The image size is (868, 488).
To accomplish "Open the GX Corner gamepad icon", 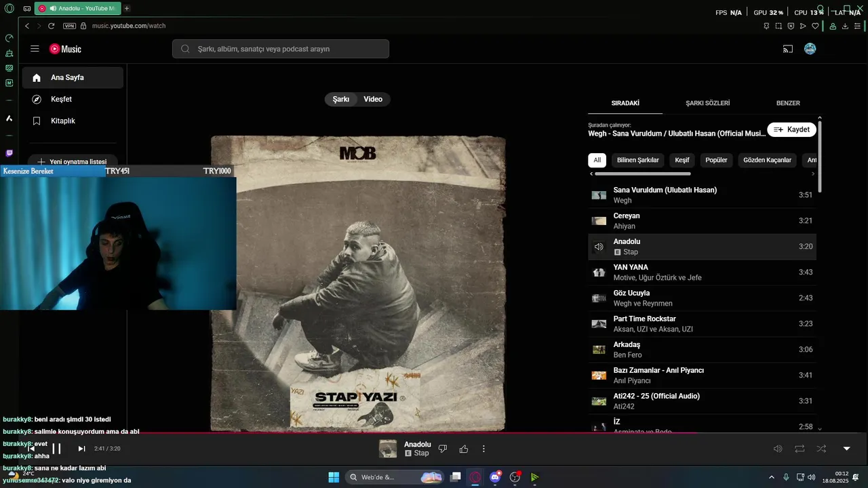I will pos(26,9).
